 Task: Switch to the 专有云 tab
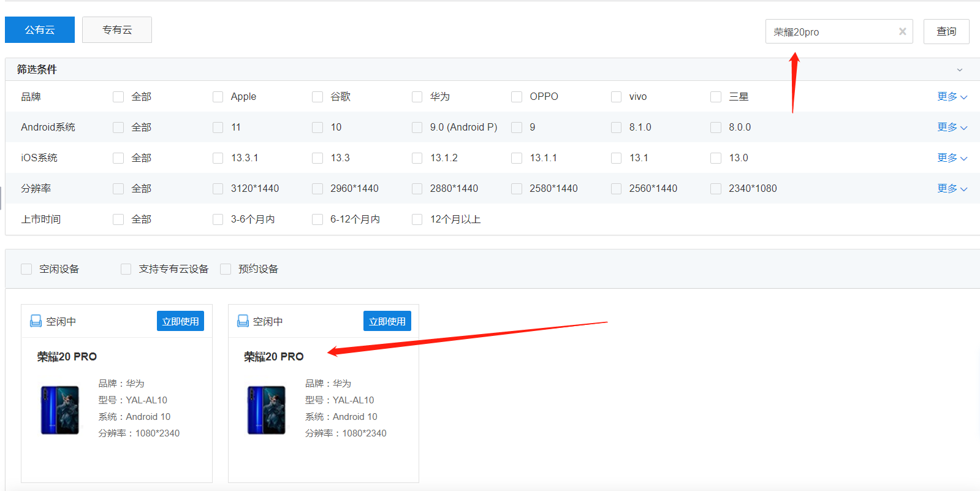(117, 29)
